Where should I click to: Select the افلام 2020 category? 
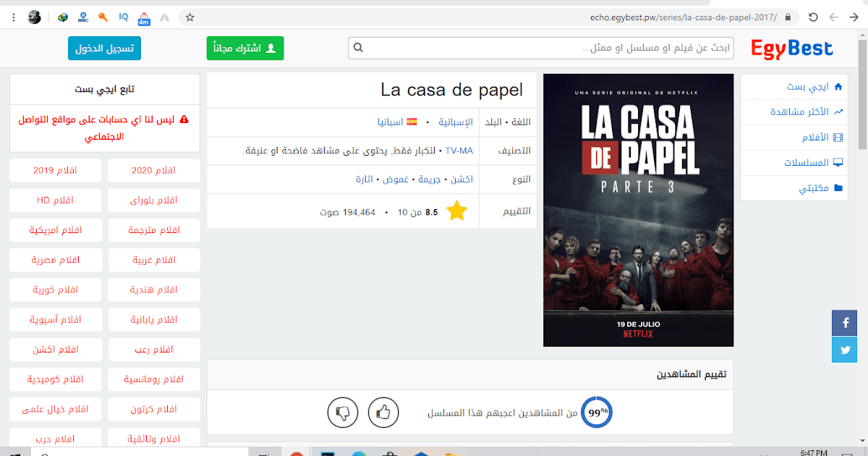pyautogui.click(x=154, y=171)
